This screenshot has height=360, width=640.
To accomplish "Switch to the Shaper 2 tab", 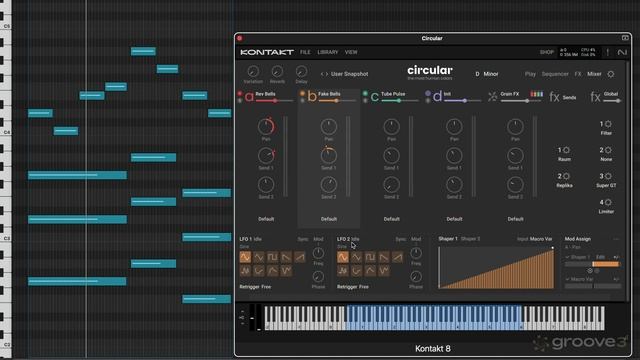I will tap(470, 239).
